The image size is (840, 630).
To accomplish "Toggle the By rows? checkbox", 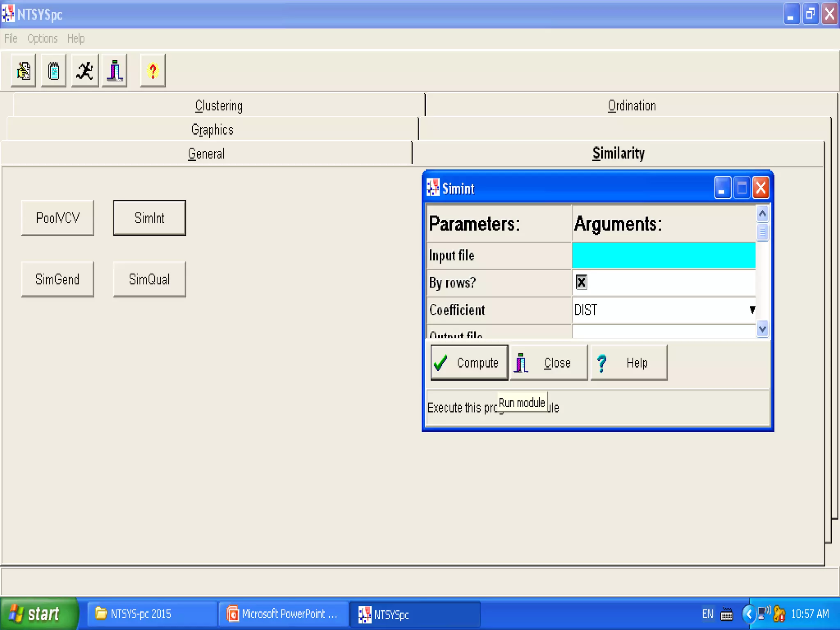I will [x=581, y=282].
